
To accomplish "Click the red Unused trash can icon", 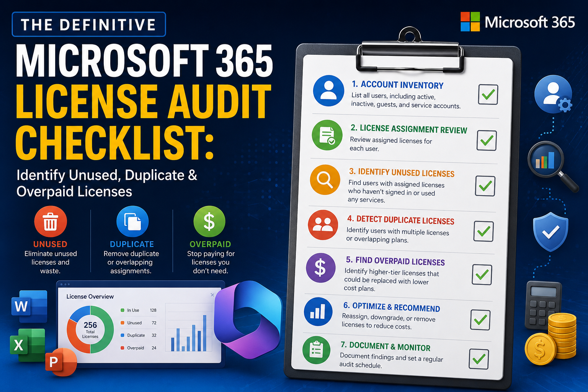I will click(x=51, y=222).
